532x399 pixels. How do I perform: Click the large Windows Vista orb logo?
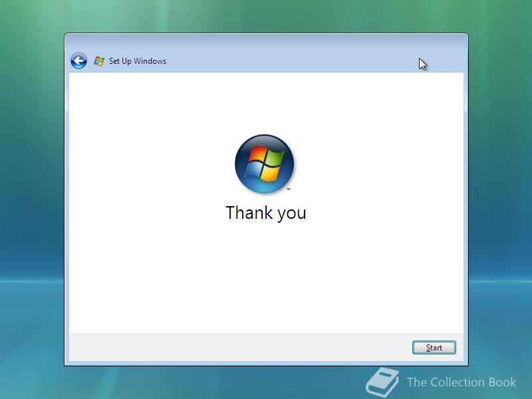264,164
